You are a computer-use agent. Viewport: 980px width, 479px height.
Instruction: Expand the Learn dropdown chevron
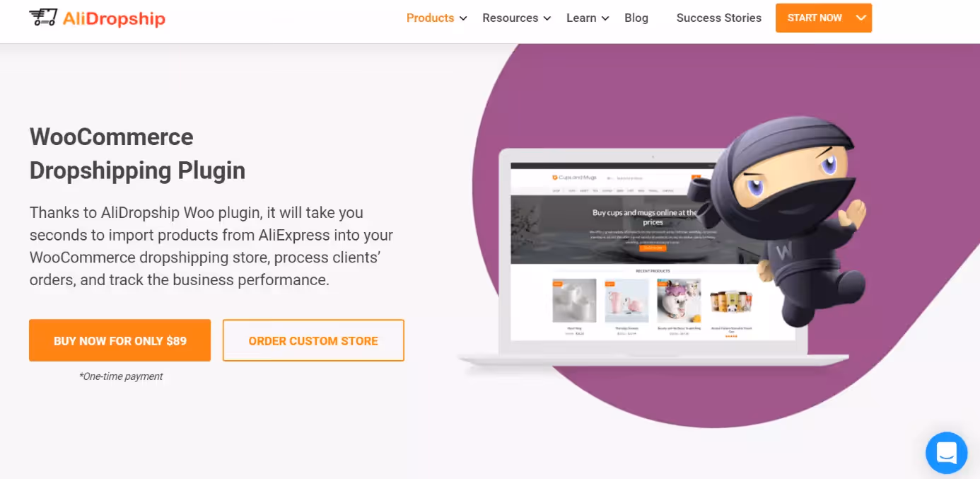tap(605, 18)
